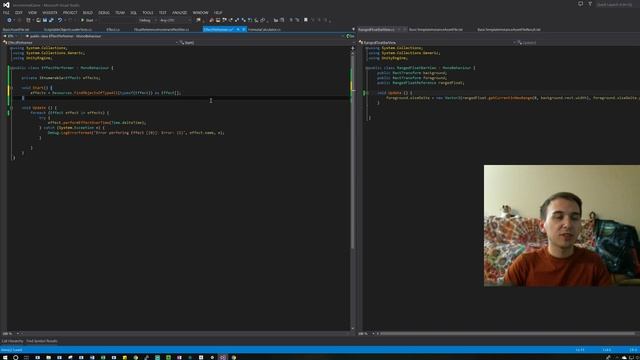The width and height of the screenshot is (640, 360).
Task: Open the VASSISTX menu
Action: 50,13
